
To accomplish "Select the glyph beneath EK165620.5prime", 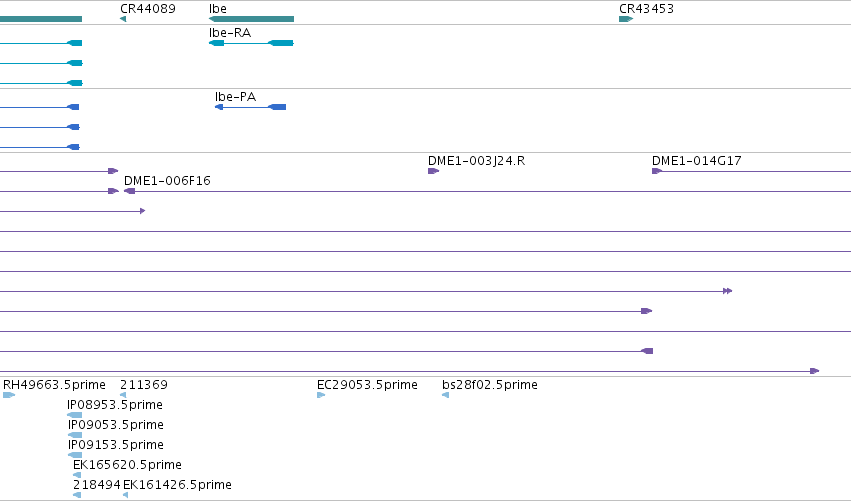I will (77, 475).
